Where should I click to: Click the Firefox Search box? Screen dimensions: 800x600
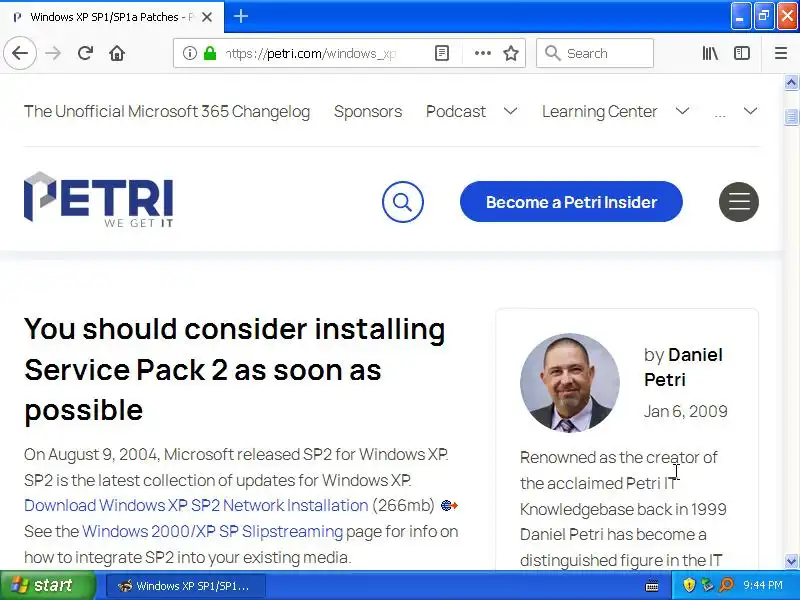(x=595, y=53)
